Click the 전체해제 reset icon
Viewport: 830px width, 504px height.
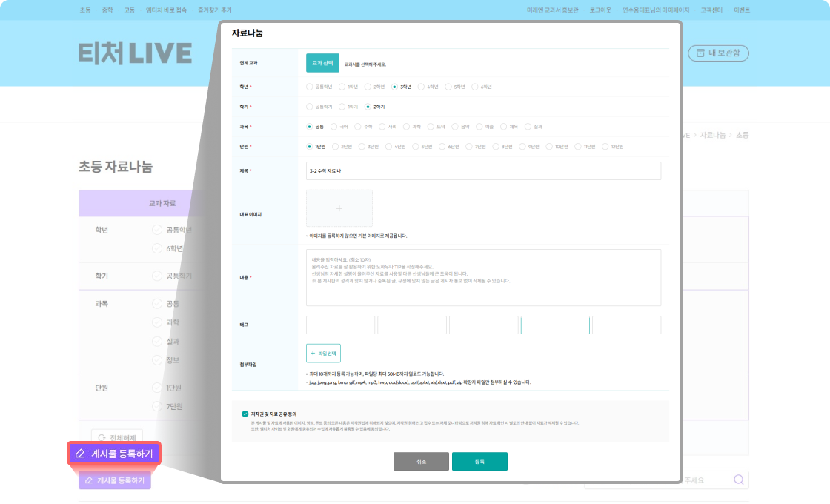[102, 438]
